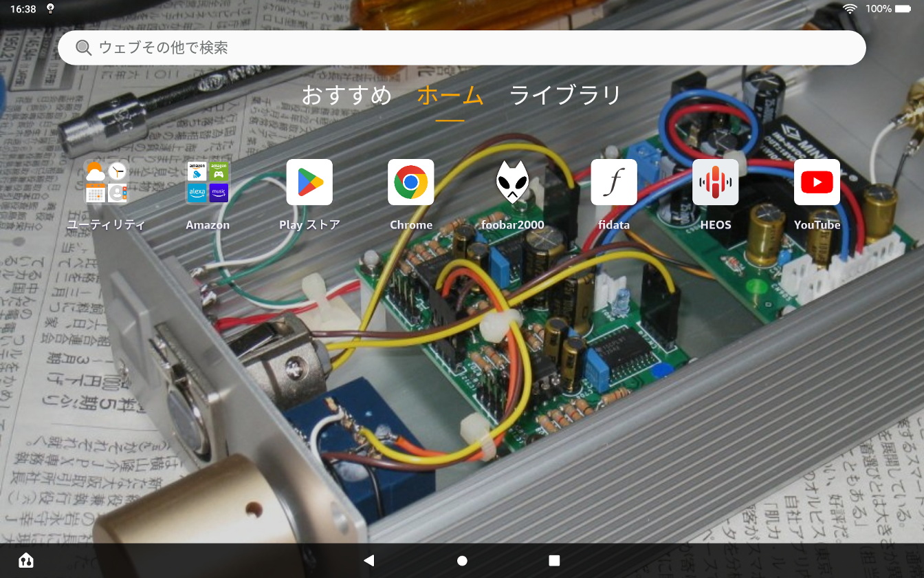
Task: Tap the 16:38 clock in status bar
Action: (23, 9)
